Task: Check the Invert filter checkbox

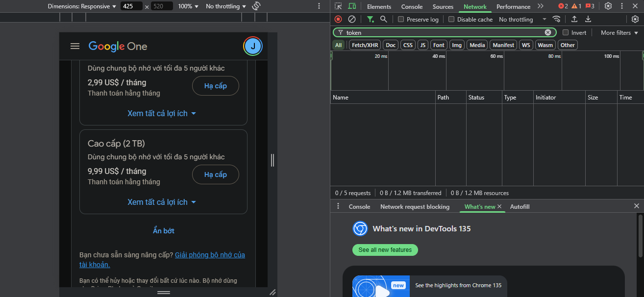Action: [x=566, y=32]
